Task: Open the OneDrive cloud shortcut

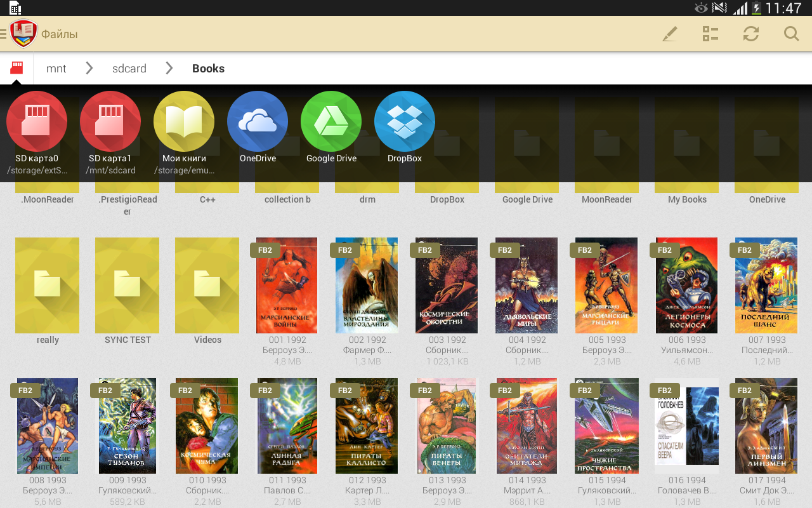Action: (258, 121)
